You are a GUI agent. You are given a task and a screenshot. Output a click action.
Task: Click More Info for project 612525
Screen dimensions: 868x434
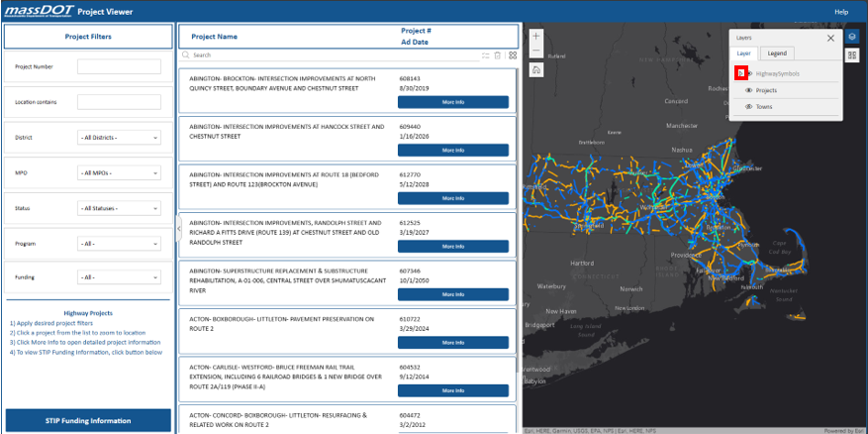(453, 247)
